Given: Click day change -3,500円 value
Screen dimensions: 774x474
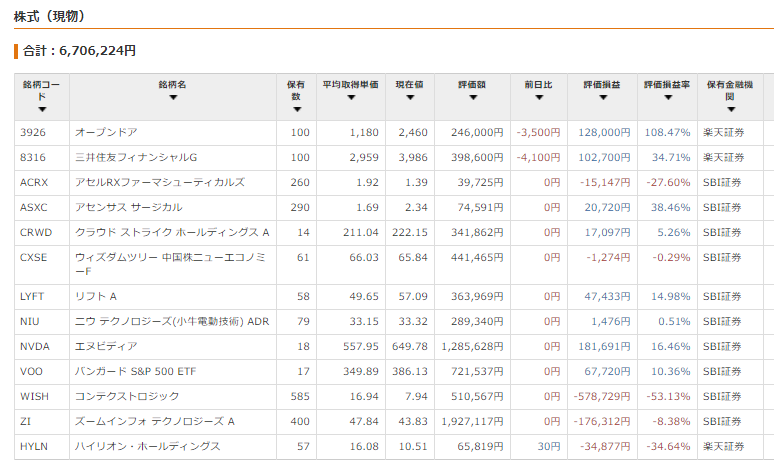Looking at the screenshot, I should click(539, 133).
